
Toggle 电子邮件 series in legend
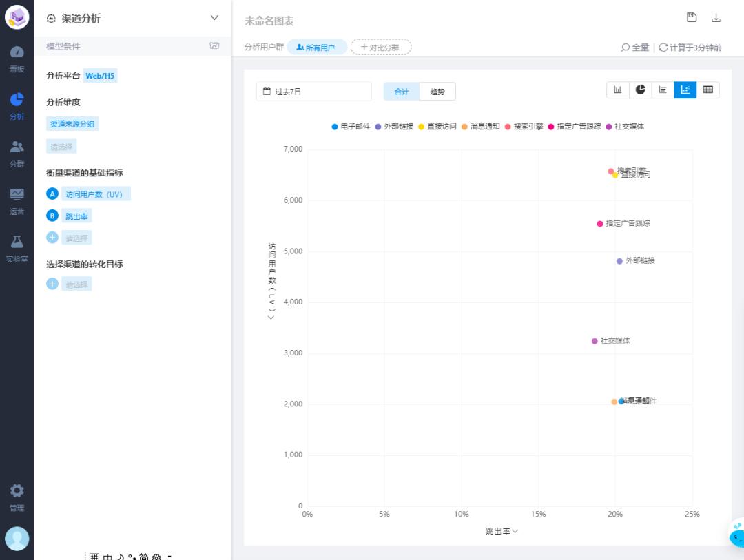click(351, 127)
